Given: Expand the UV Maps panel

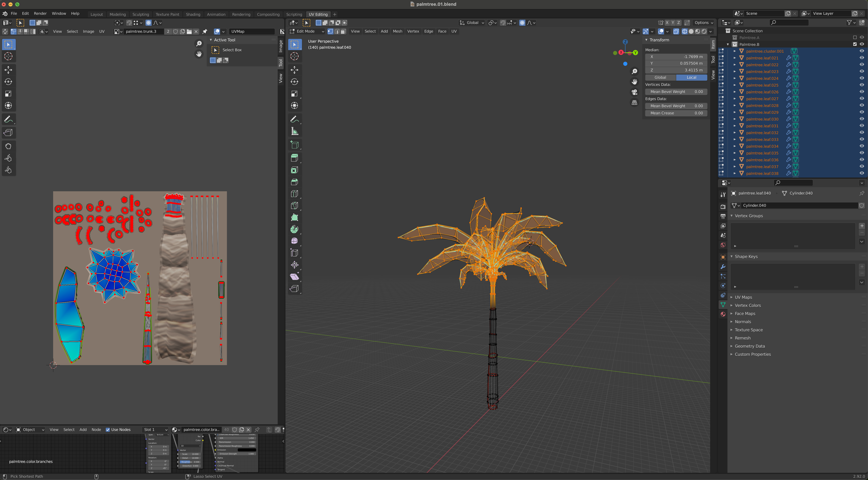Looking at the screenshot, I should [x=743, y=297].
